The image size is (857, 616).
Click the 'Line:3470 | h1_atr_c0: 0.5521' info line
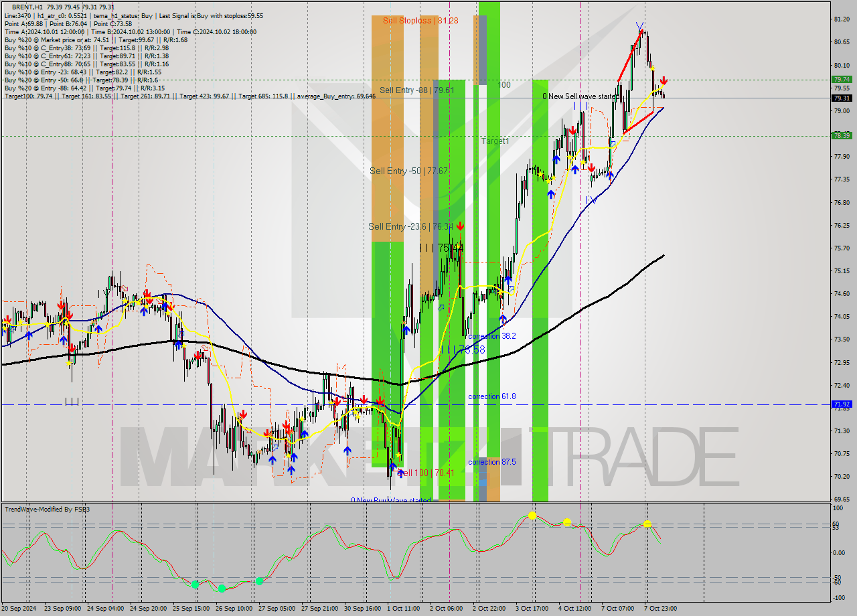coord(133,15)
